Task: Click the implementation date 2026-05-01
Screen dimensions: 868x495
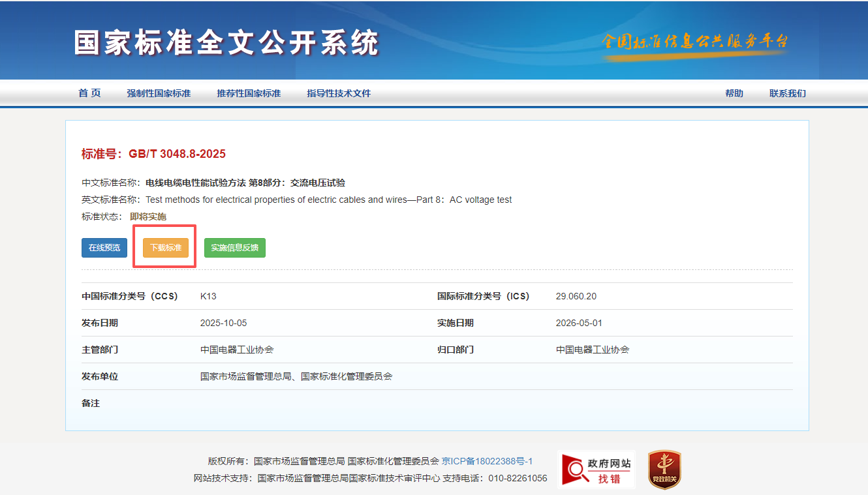Action: point(579,323)
